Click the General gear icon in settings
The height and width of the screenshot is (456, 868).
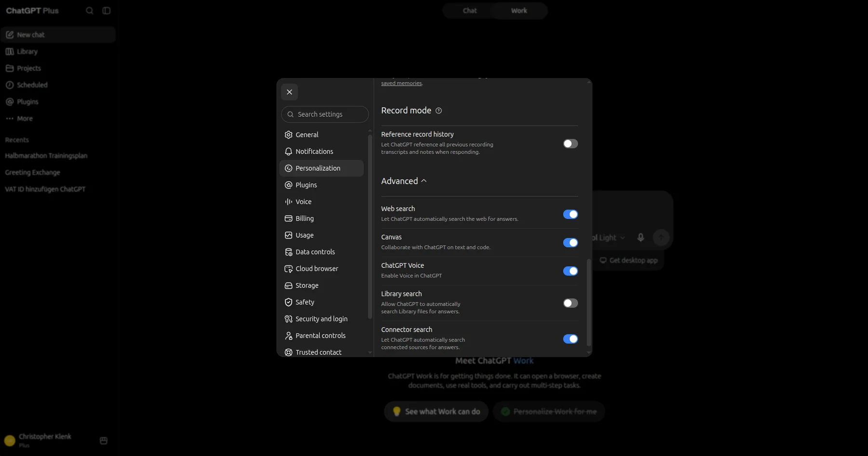point(288,135)
